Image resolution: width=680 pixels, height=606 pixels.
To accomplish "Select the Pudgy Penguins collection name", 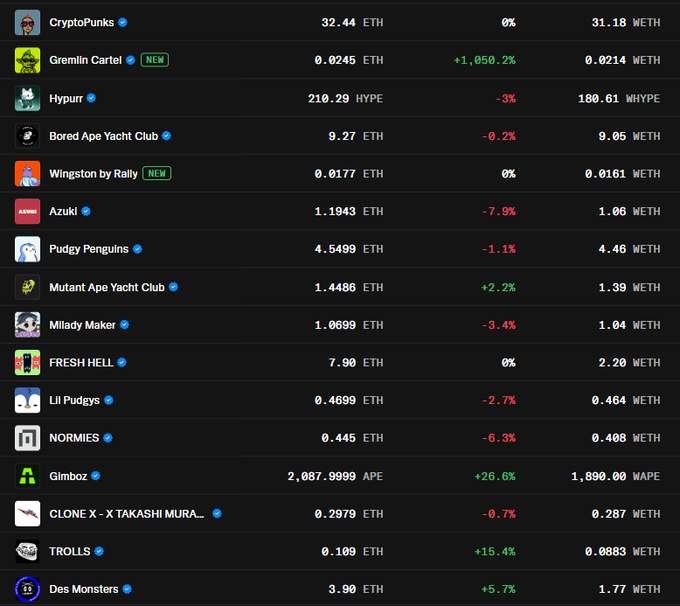I will tap(89, 249).
